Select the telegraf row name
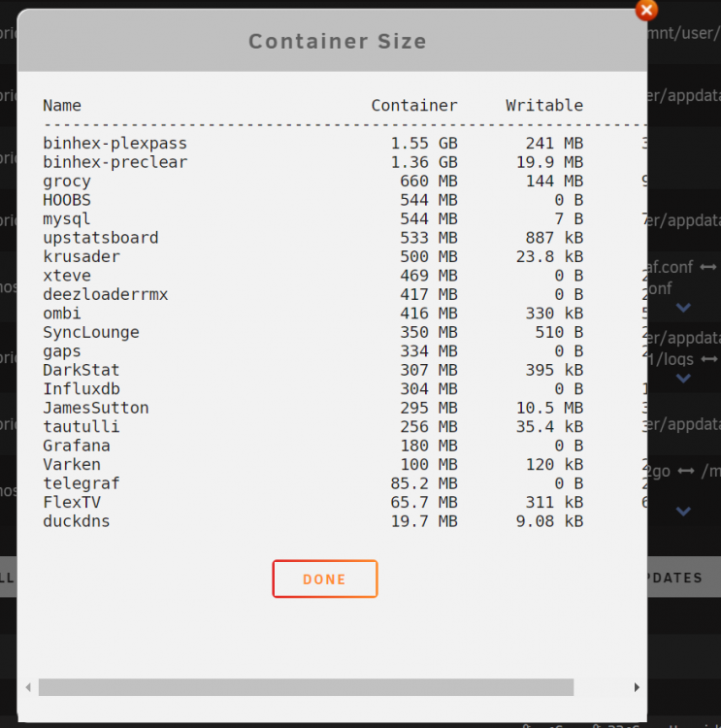This screenshot has height=728, width=721. point(82,483)
